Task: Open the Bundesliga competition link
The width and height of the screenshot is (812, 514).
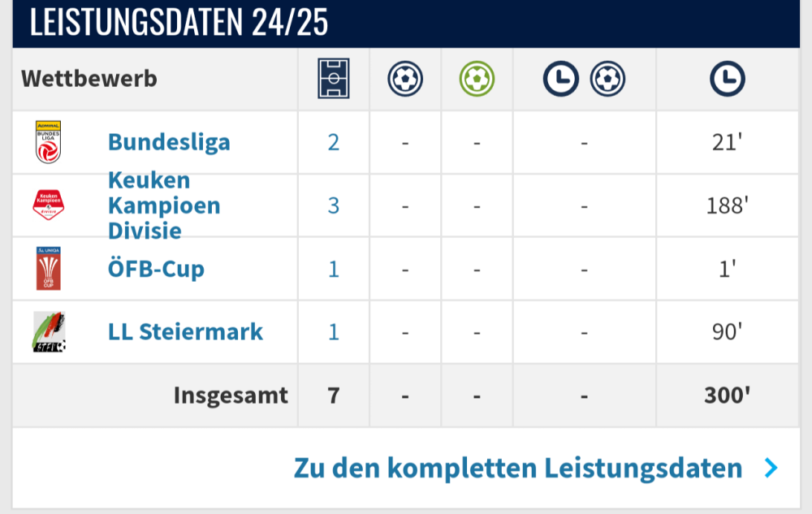Action: pos(169,142)
